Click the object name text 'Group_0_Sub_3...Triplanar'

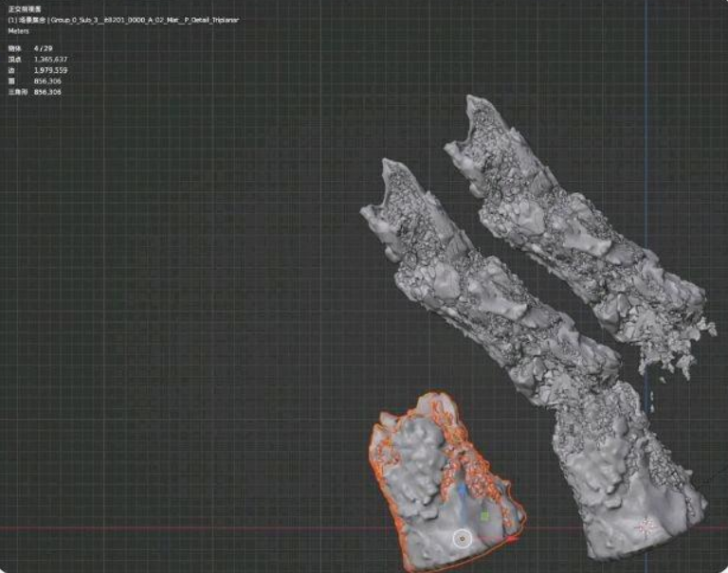coord(145,21)
